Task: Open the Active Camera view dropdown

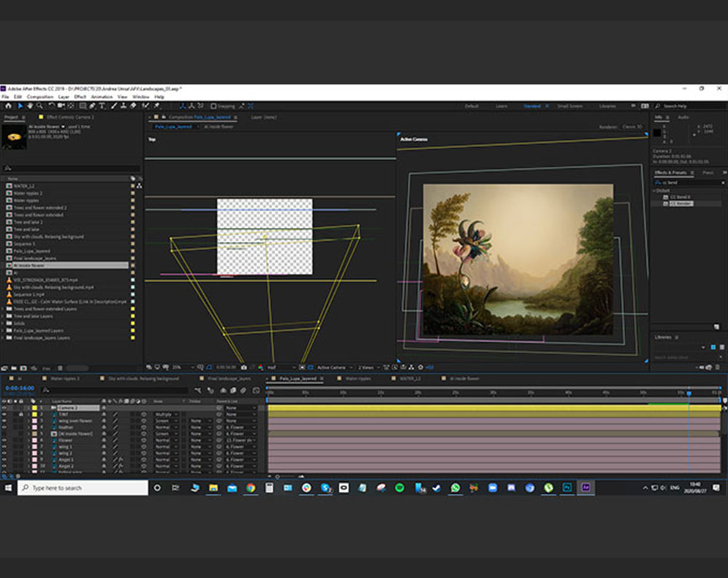Action: click(x=334, y=368)
